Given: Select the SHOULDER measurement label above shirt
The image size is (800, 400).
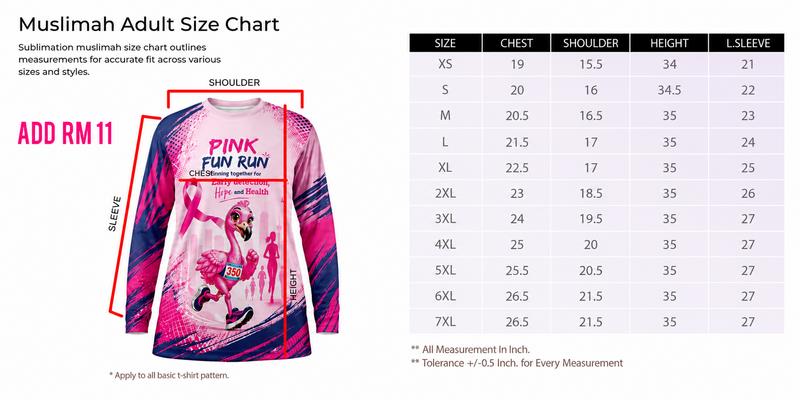Looking at the screenshot, I should click(234, 83).
